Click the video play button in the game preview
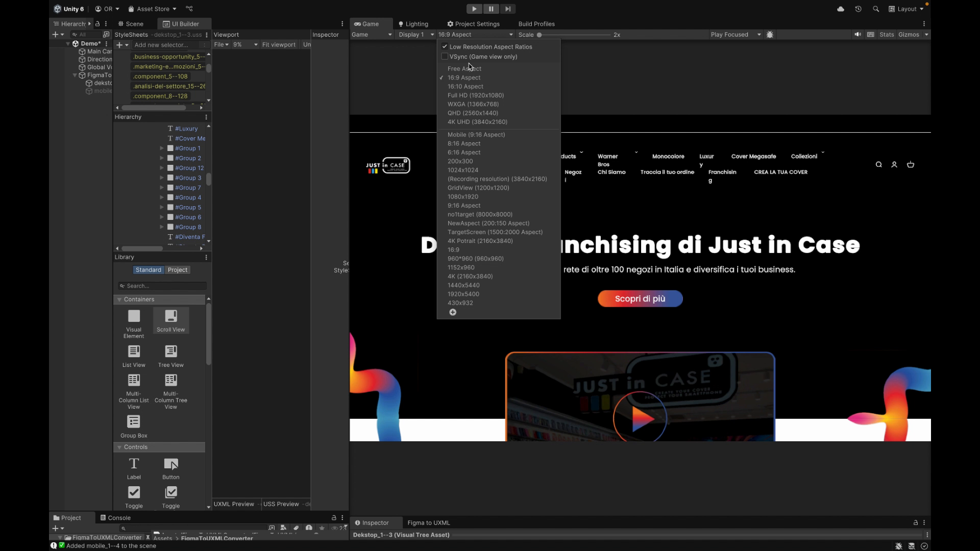The image size is (980, 551). coord(640,419)
